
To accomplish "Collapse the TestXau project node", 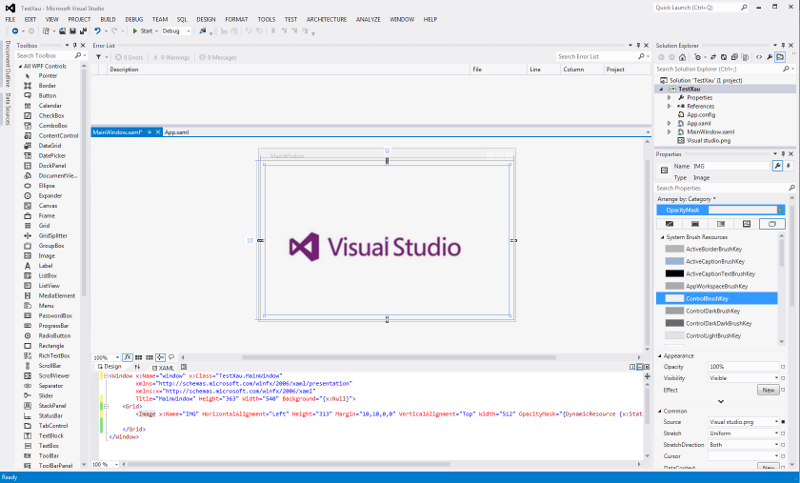I will (x=661, y=89).
